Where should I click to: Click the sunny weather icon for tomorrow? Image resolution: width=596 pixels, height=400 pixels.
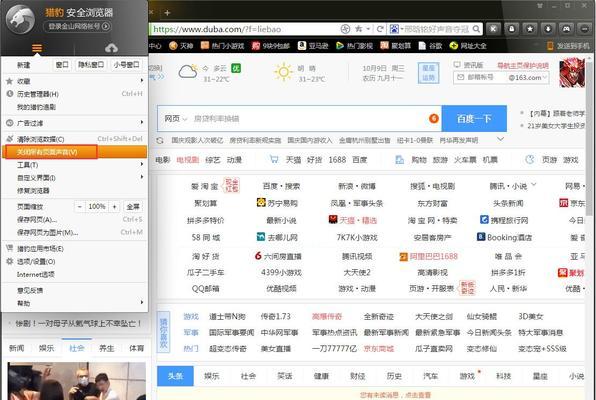pyautogui.click(x=283, y=72)
